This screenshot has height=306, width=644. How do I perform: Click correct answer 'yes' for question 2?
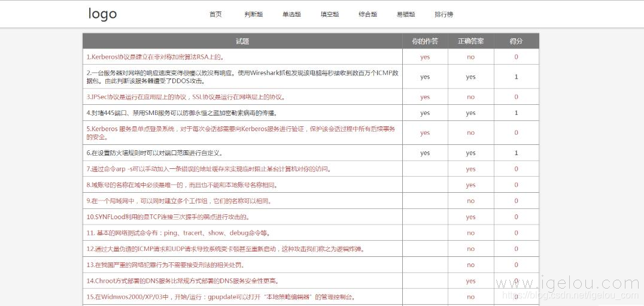(x=470, y=77)
